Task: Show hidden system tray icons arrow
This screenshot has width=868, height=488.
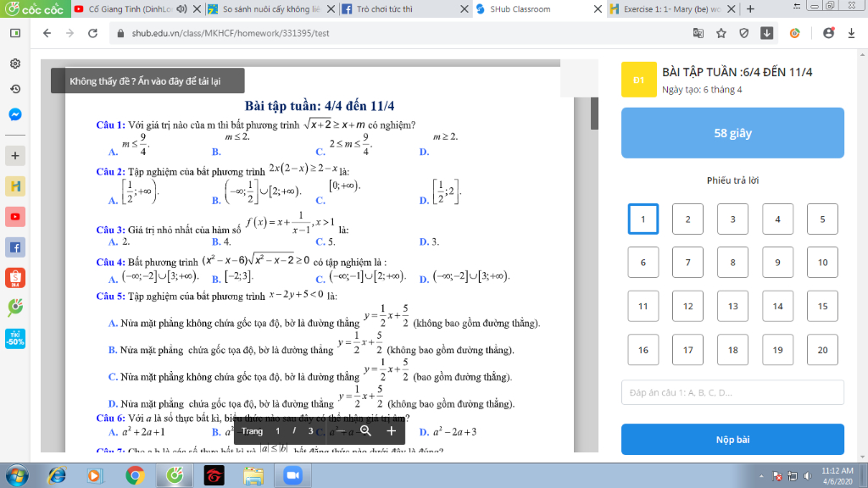Action: click(761, 476)
